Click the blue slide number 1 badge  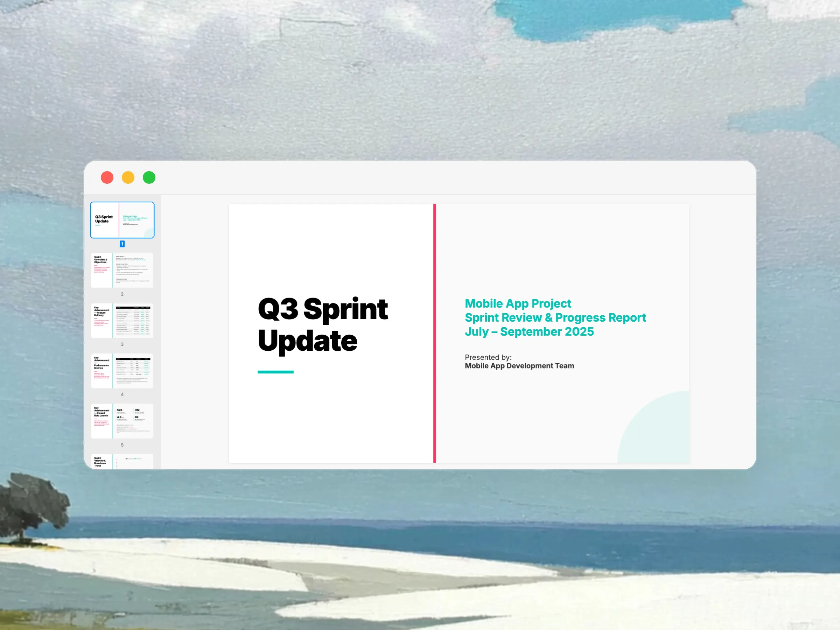coord(122,244)
